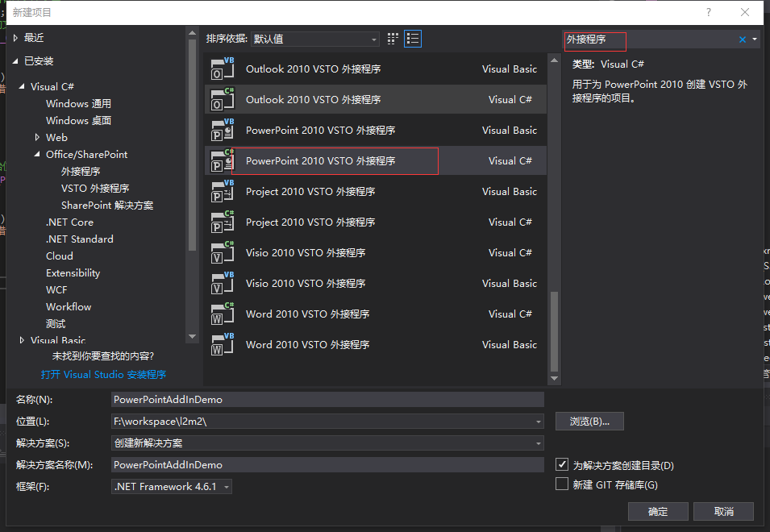
Task: Click into the 解决方案名称 field
Action: point(327,465)
